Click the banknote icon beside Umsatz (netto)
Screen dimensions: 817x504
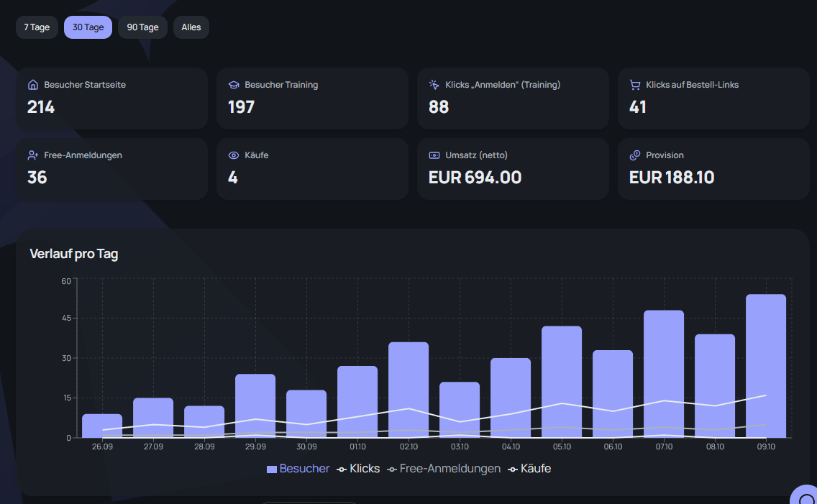coord(434,155)
